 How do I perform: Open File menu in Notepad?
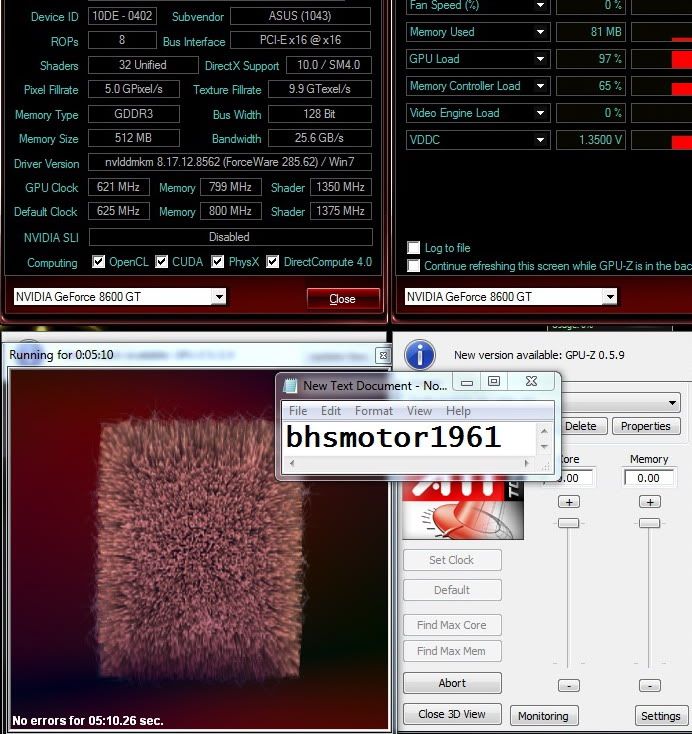click(298, 411)
